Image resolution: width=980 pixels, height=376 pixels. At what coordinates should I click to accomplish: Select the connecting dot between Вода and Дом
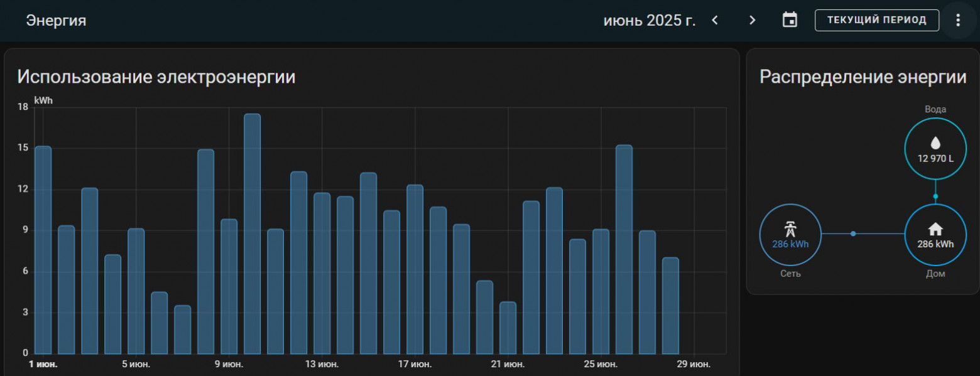coord(935,196)
